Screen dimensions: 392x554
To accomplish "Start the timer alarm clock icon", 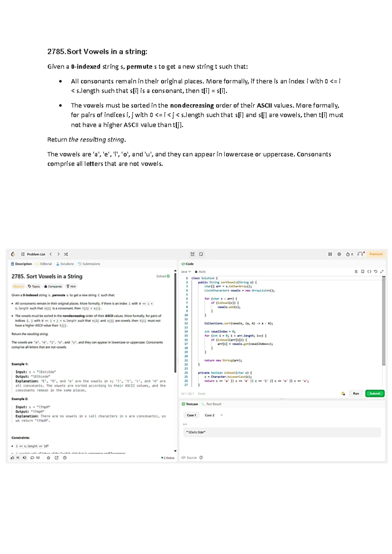I will (x=193, y=254).
